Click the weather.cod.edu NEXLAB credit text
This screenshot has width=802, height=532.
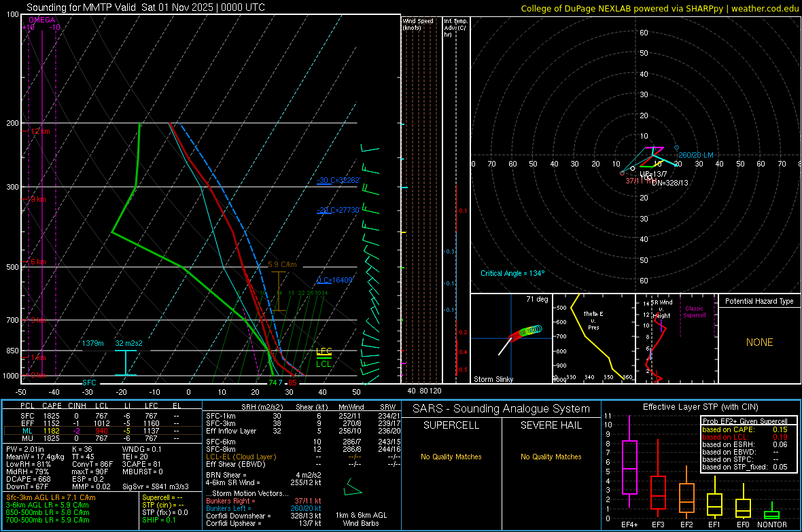point(660,8)
